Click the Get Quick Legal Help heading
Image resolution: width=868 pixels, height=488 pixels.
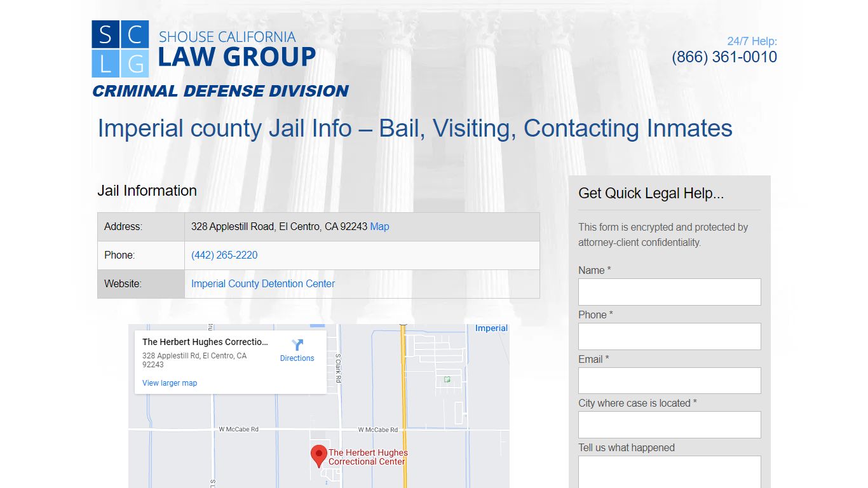click(x=651, y=193)
